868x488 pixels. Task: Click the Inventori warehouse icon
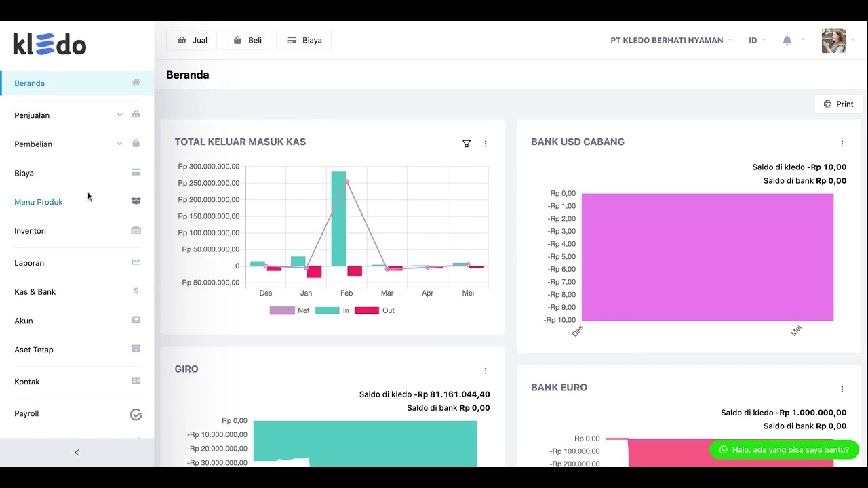(136, 230)
